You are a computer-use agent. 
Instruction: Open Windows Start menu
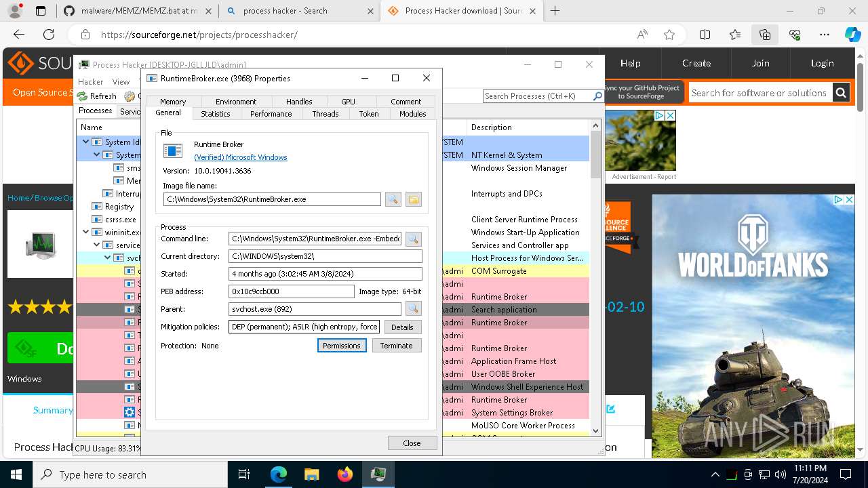click(x=16, y=474)
